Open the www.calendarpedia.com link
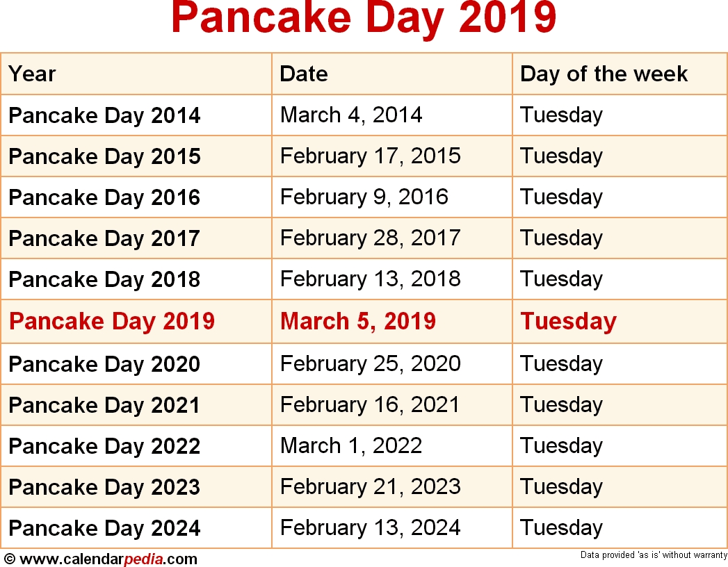728x567 pixels. click(x=108, y=559)
